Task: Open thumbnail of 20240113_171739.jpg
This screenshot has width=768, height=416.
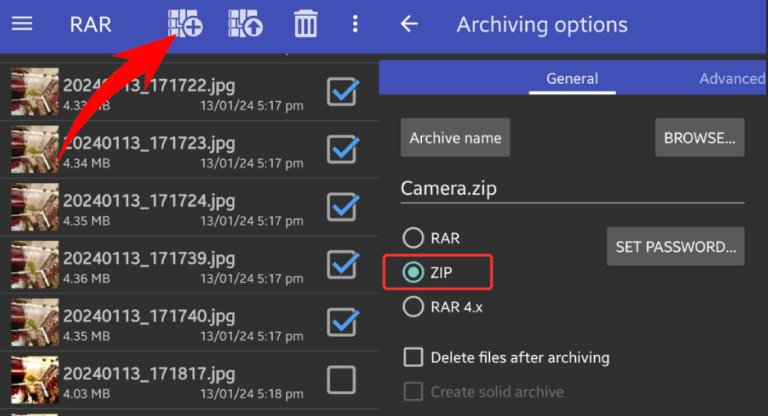Action: click(x=35, y=265)
